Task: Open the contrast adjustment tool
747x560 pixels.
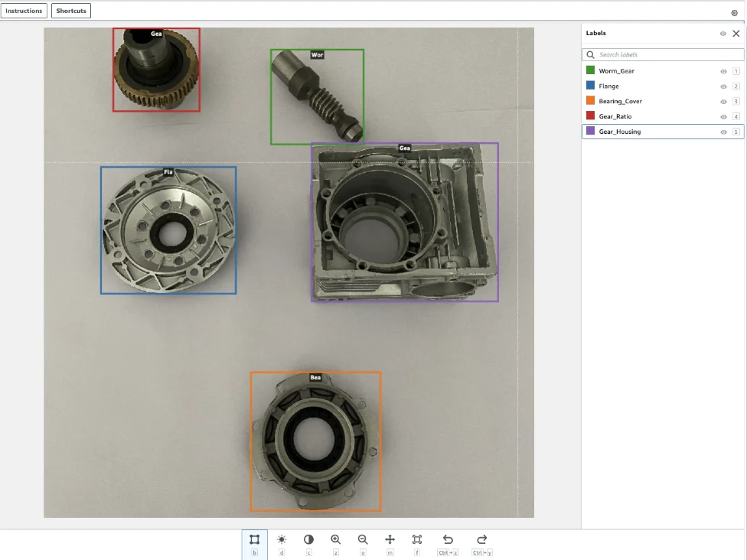Action: tap(308, 539)
